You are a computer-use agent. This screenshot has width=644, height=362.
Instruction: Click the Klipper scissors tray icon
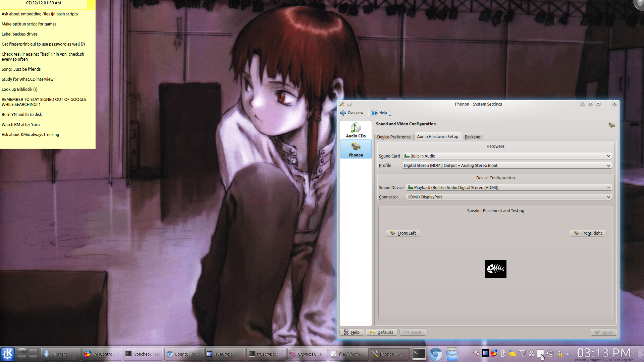click(531, 353)
